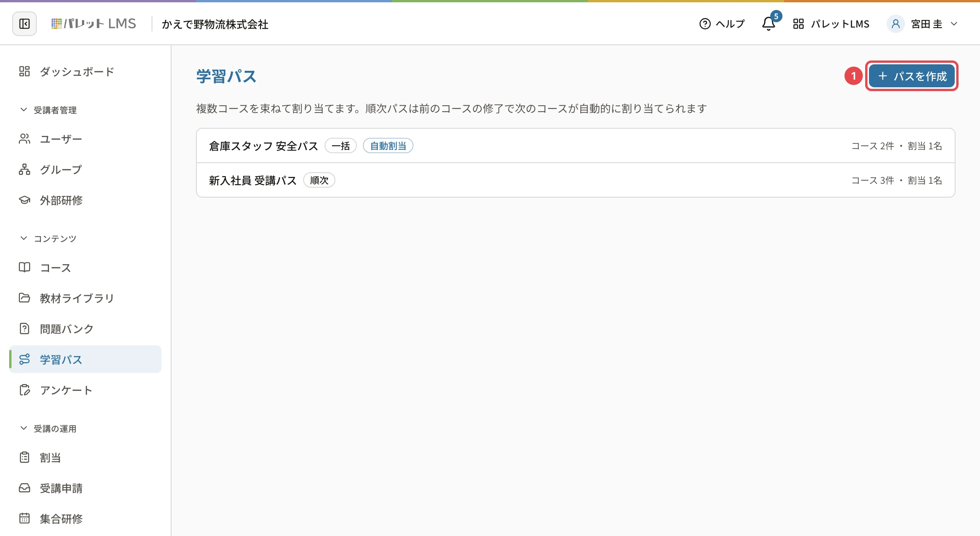This screenshot has width=980, height=536.
Task: Open the notifications bell
Action: pyautogui.click(x=768, y=24)
